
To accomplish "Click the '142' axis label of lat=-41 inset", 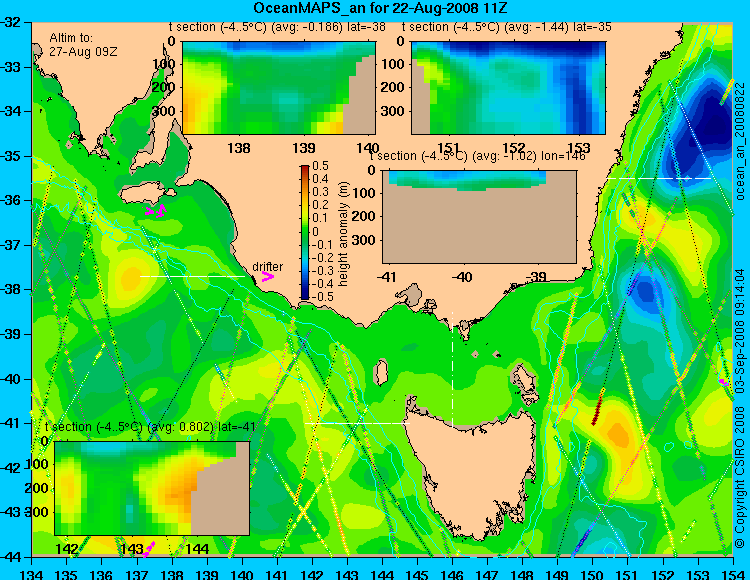I will pyautogui.click(x=67, y=548).
